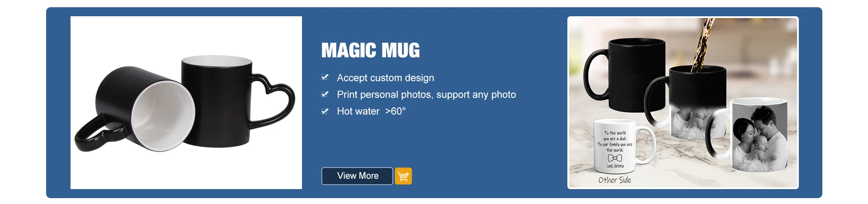
Task: Select the Accept custom design text
Action: click(x=385, y=78)
